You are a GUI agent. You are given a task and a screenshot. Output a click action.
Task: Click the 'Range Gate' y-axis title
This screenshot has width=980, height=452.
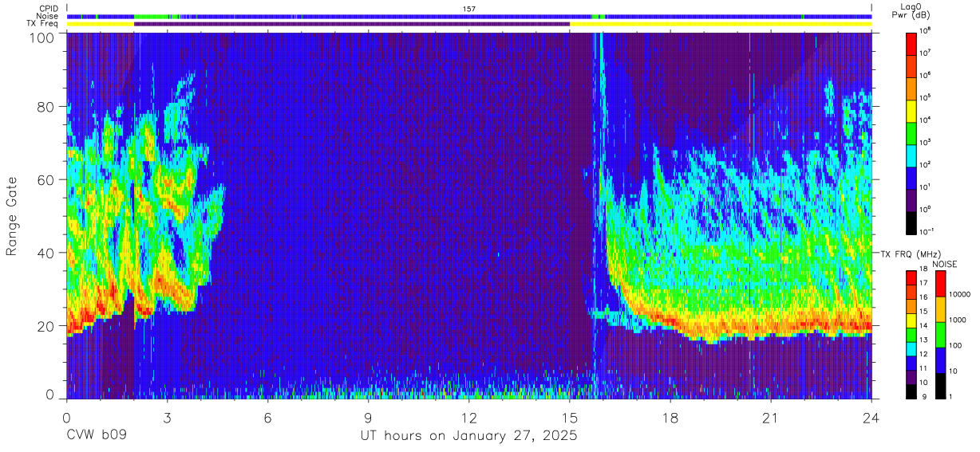pos(13,217)
